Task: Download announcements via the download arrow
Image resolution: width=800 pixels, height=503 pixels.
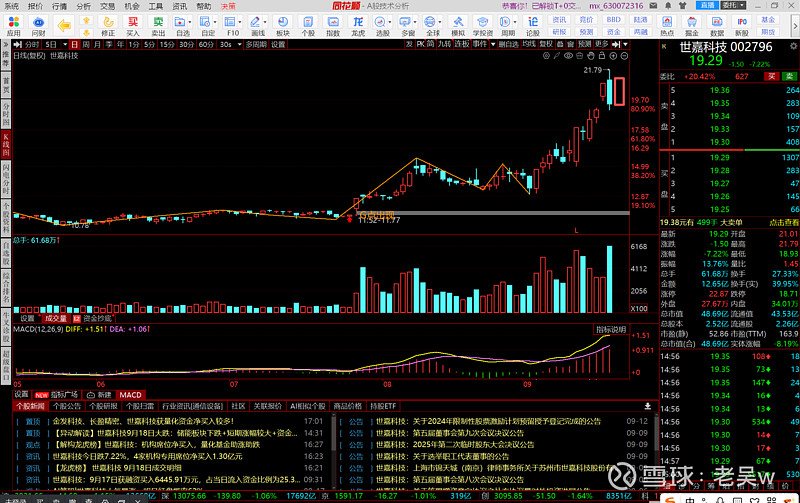Action: (647, 406)
